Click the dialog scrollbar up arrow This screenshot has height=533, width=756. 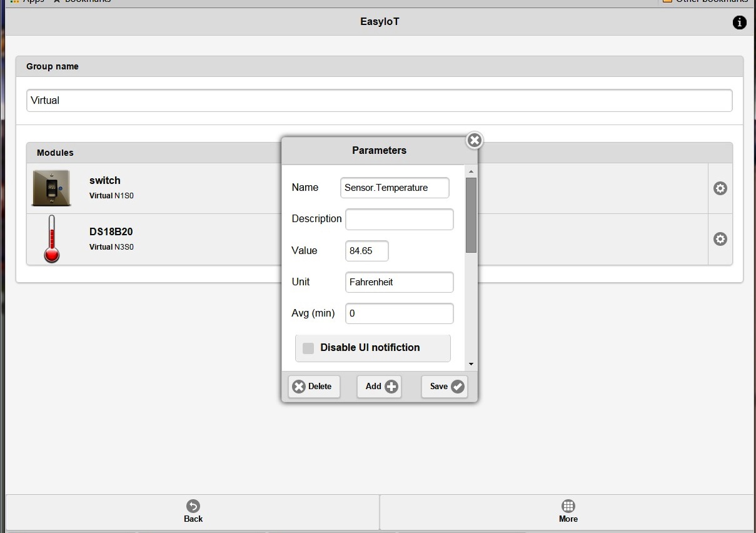click(x=471, y=171)
